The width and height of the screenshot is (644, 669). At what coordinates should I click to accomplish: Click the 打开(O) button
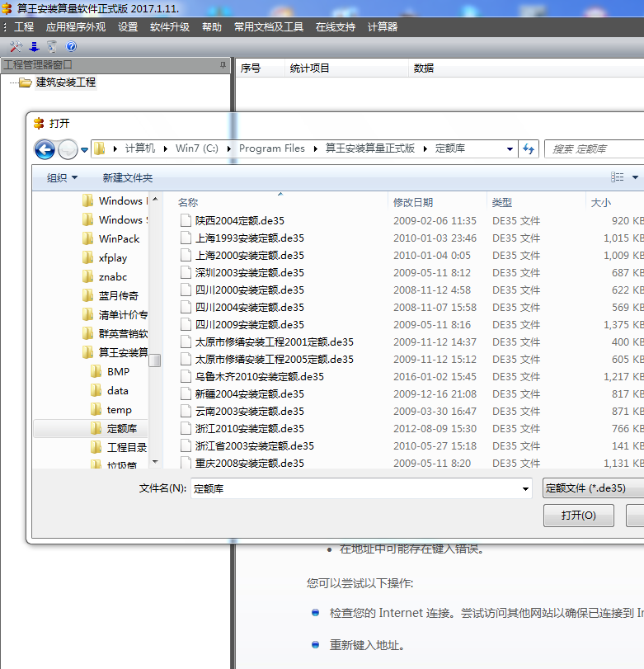[x=579, y=516]
